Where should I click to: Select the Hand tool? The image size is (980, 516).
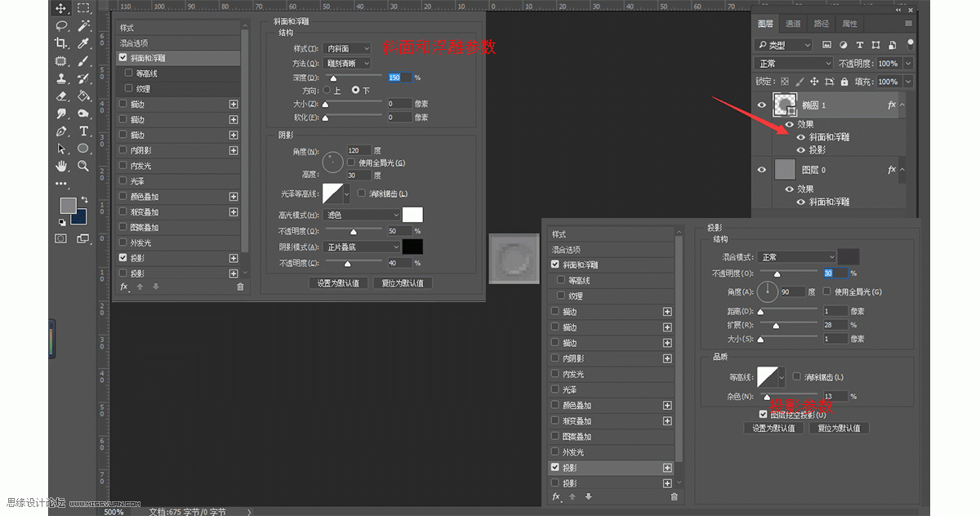[x=61, y=166]
